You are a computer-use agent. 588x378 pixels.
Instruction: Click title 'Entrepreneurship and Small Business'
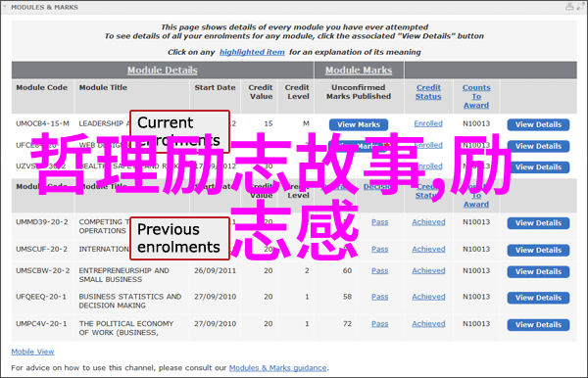click(x=123, y=275)
